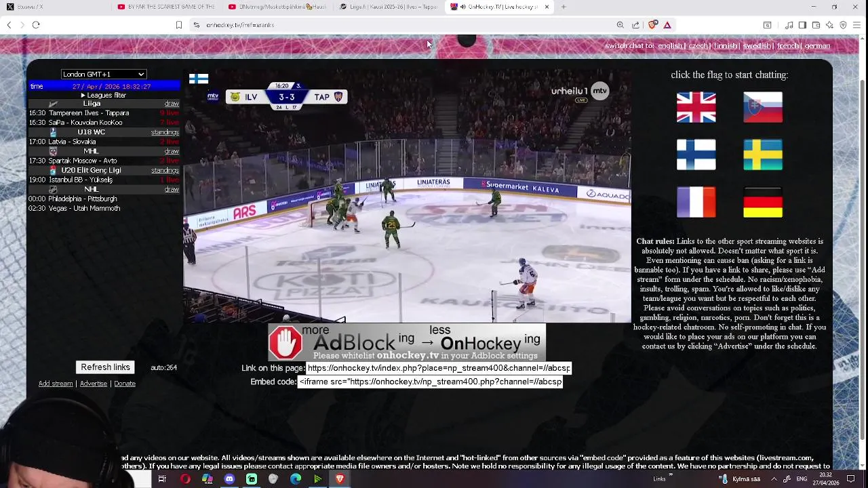Viewport: 868px width, 488px height.
Task: Open the Brave playlist music note icon
Action: (x=789, y=25)
